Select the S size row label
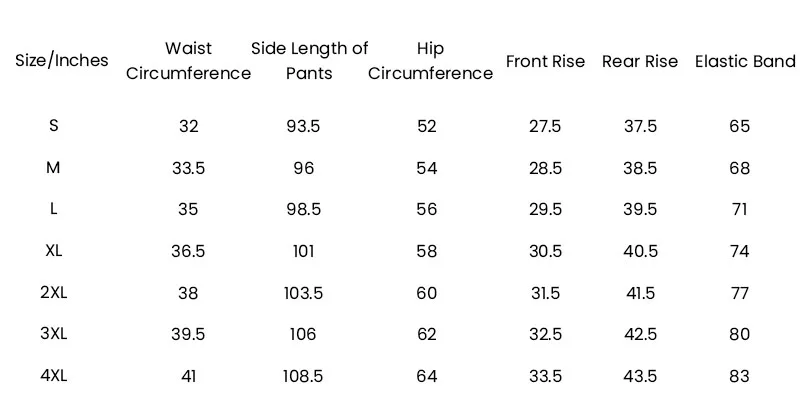Image resolution: width=800 pixels, height=407 pixels. (54, 126)
